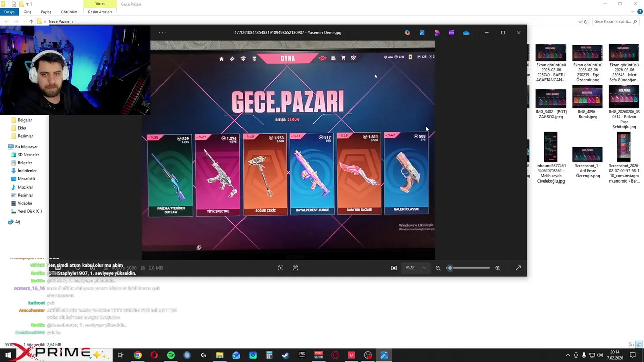Open the volume control in system tray
This screenshot has height=362, width=644.
[x=600, y=355]
